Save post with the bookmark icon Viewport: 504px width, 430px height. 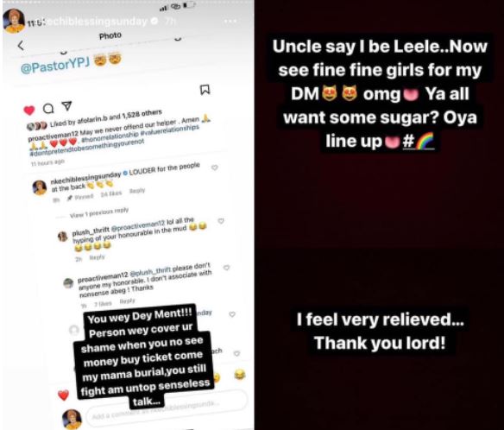205,90
